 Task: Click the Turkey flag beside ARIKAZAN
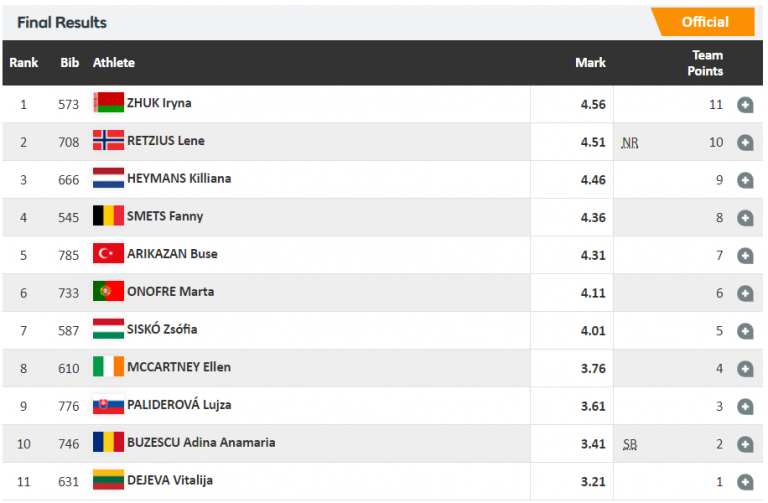point(108,254)
